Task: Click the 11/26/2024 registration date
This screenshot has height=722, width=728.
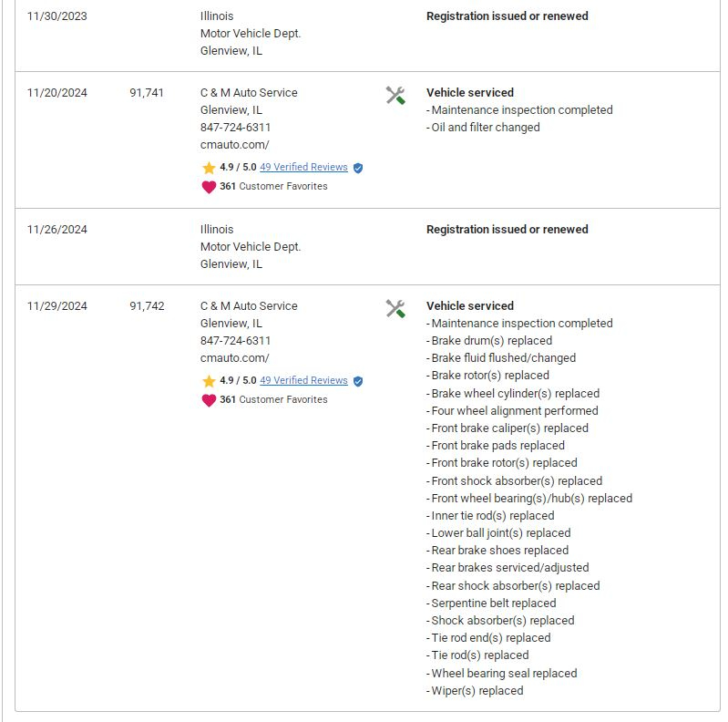Action: pyautogui.click(x=57, y=230)
